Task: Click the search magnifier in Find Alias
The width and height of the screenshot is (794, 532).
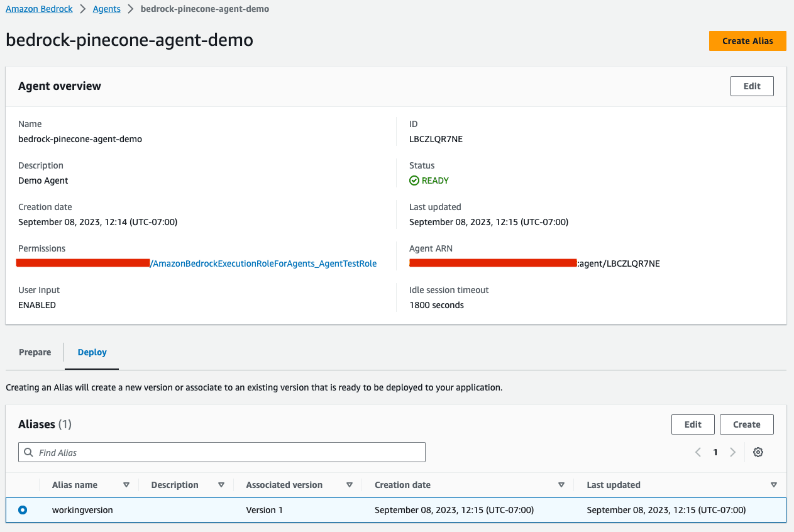Action: (28, 452)
